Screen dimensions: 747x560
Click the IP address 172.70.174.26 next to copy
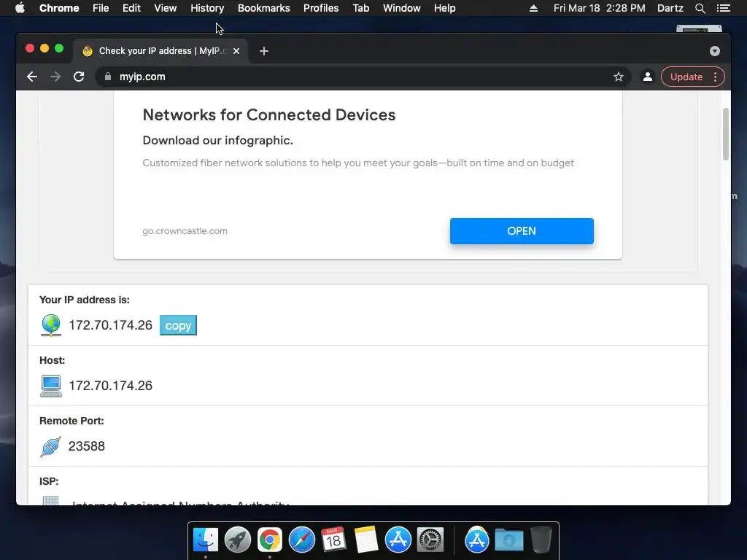click(x=111, y=325)
